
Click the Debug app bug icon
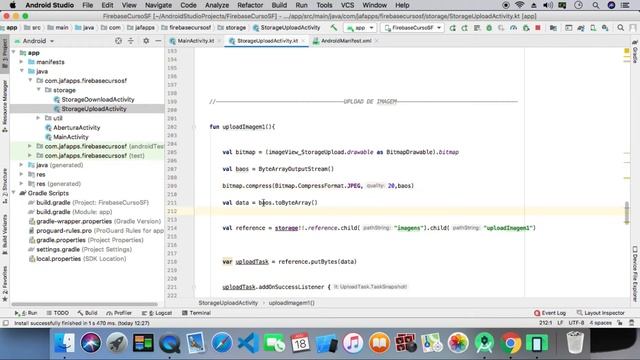[489, 28]
